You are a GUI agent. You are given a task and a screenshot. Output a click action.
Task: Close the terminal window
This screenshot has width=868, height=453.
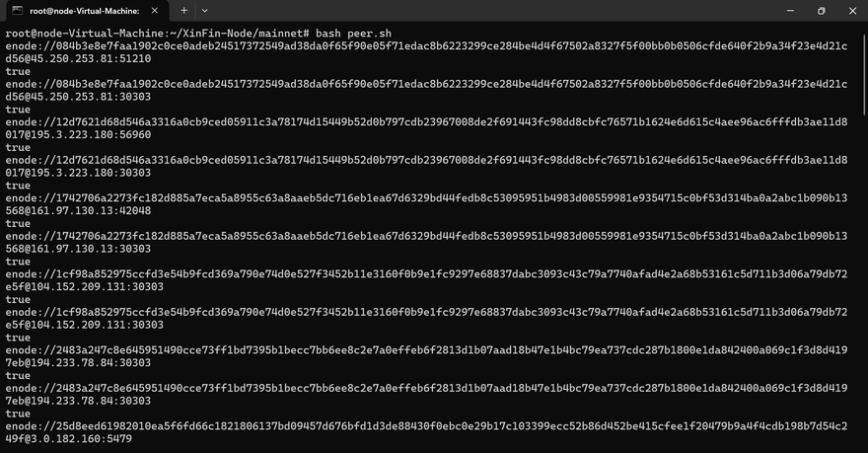coord(852,11)
